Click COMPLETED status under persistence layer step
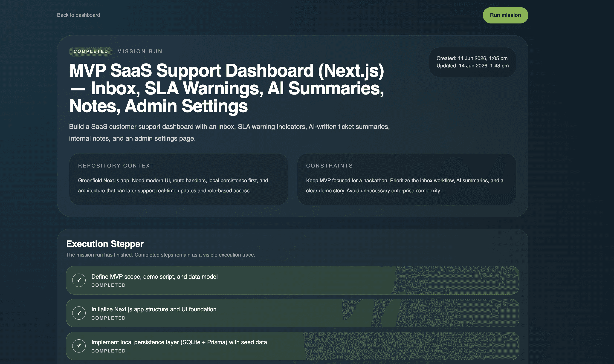The height and width of the screenshot is (364, 614). 108,351
